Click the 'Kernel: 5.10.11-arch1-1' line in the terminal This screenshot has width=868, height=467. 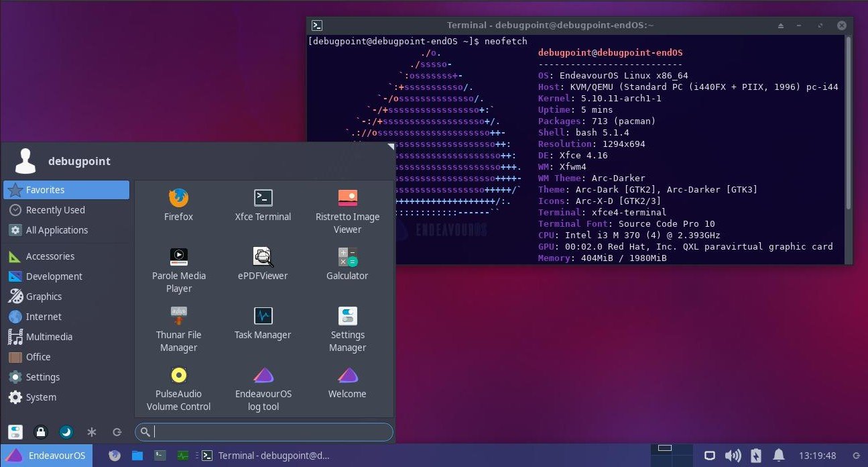(600, 99)
